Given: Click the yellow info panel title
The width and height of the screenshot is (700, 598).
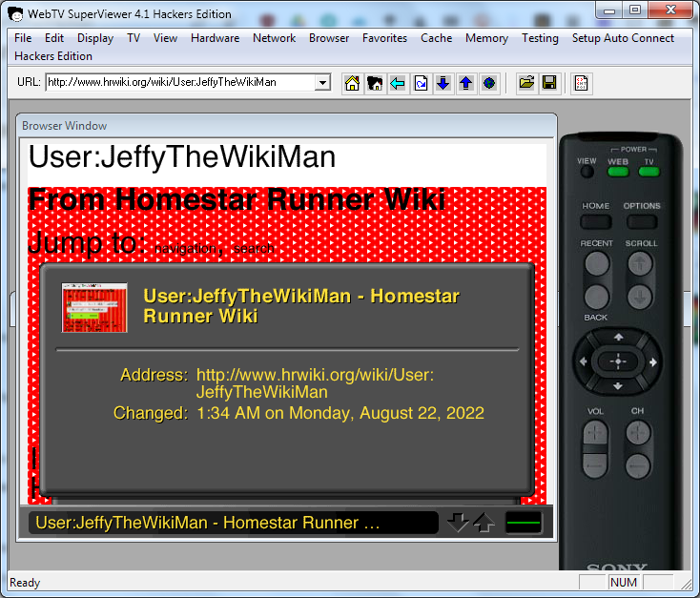Looking at the screenshot, I should click(x=301, y=306).
